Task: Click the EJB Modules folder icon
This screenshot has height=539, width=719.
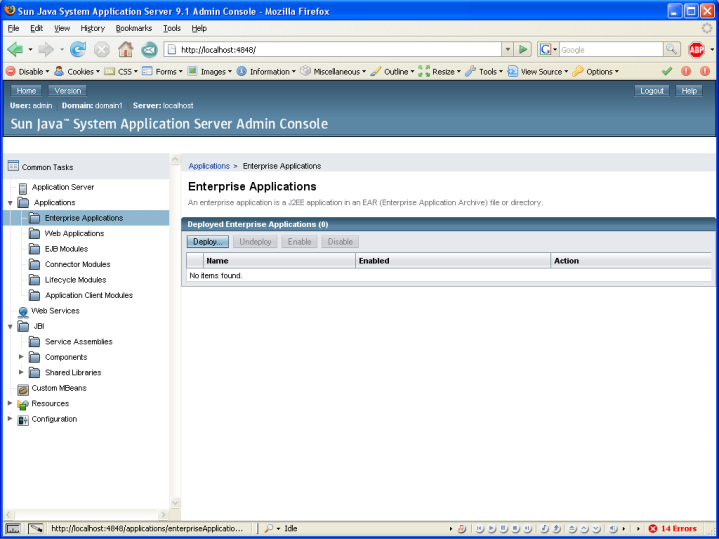Action: [34, 249]
